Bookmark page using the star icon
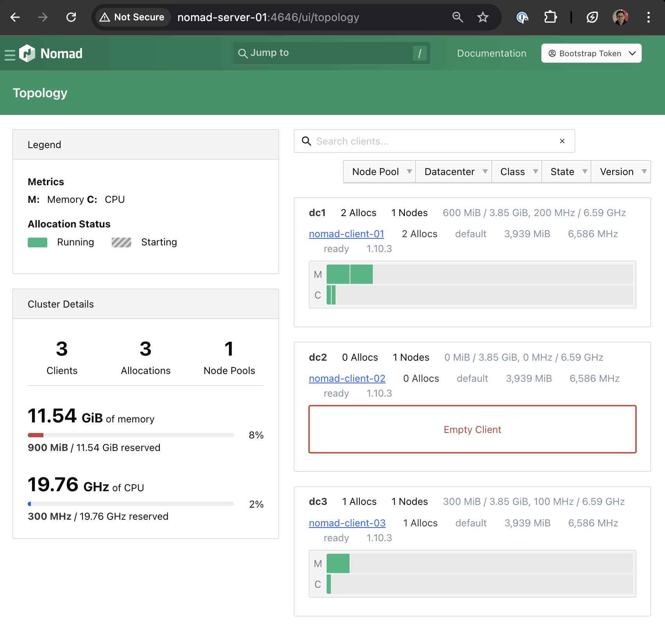This screenshot has height=644, width=665. (x=483, y=17)
